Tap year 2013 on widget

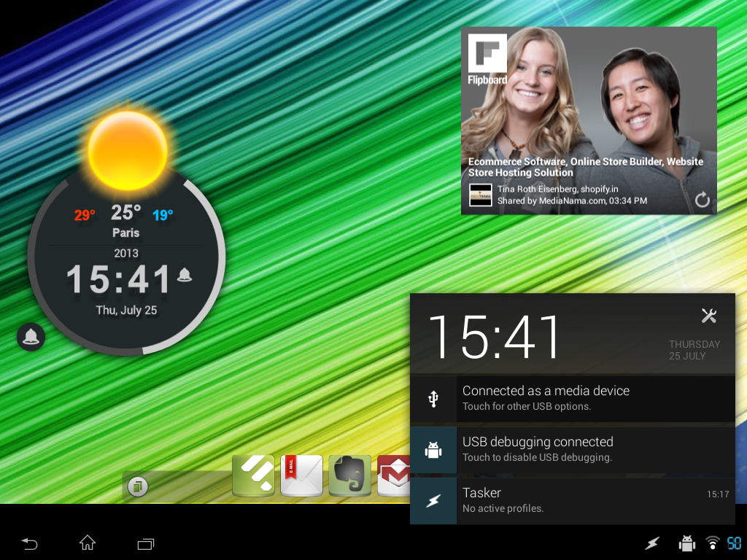pyautogui.click(x=126, y=253)
